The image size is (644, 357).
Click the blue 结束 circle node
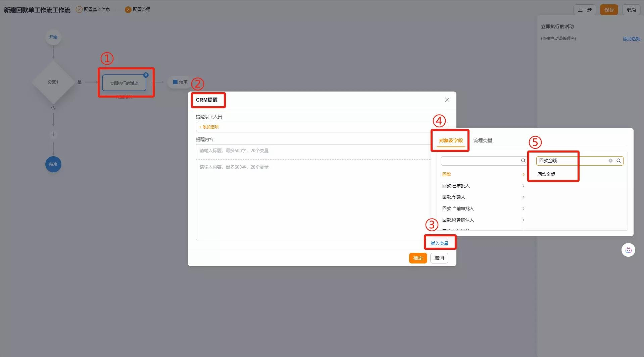tap(53, 164)
